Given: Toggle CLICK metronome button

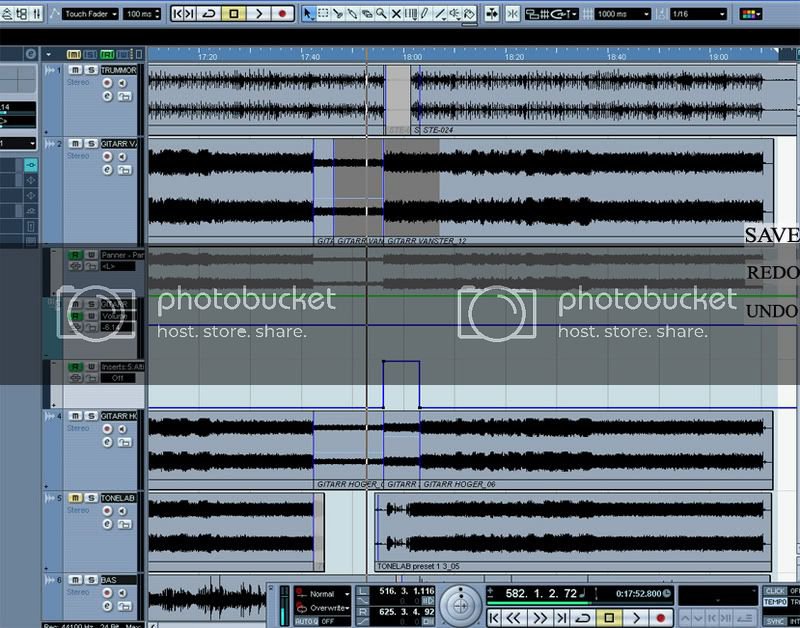Looking at the screenshot, I should tap(775, 591).
